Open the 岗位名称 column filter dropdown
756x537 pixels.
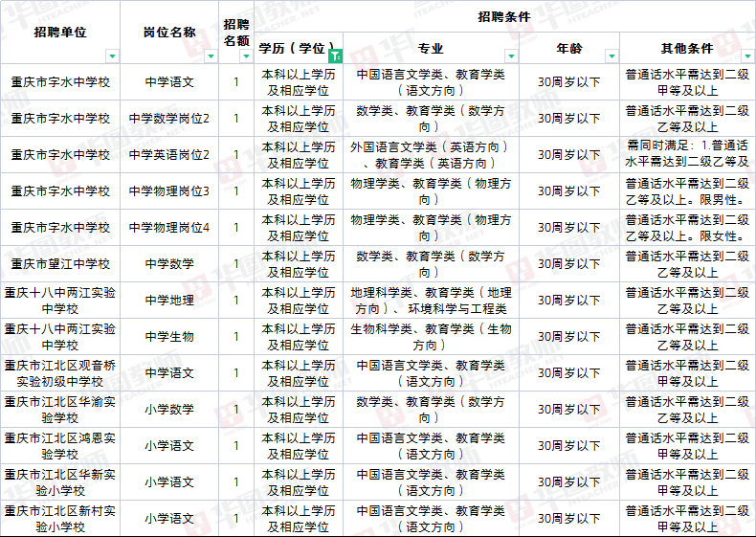(211, 56)
